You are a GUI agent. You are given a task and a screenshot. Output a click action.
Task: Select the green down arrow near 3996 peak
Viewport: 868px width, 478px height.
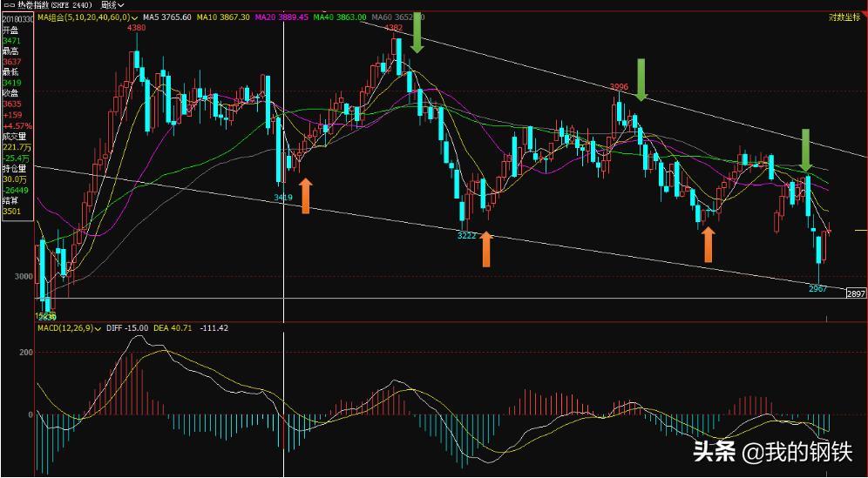tap(641, 80)
